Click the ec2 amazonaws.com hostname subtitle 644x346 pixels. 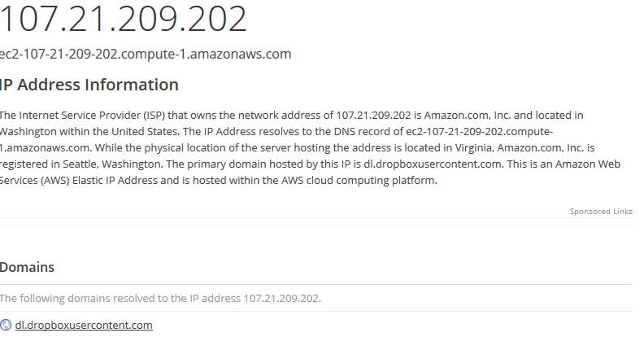(146, 54)
